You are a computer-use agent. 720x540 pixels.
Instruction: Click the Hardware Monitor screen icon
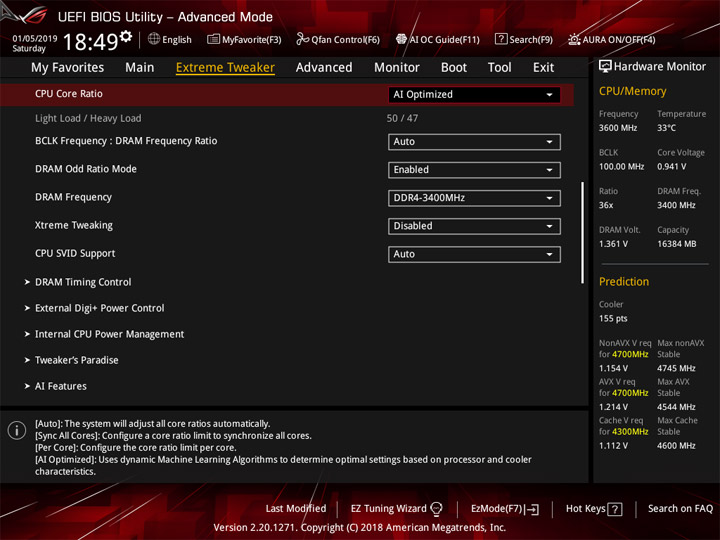[x=605, y=67]
